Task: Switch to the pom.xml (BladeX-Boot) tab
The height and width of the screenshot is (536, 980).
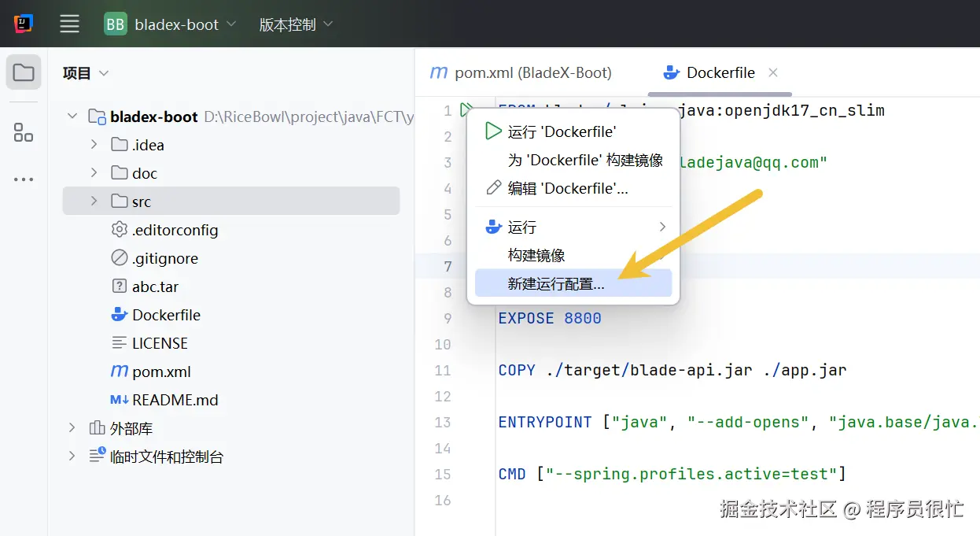Action: 521,72
